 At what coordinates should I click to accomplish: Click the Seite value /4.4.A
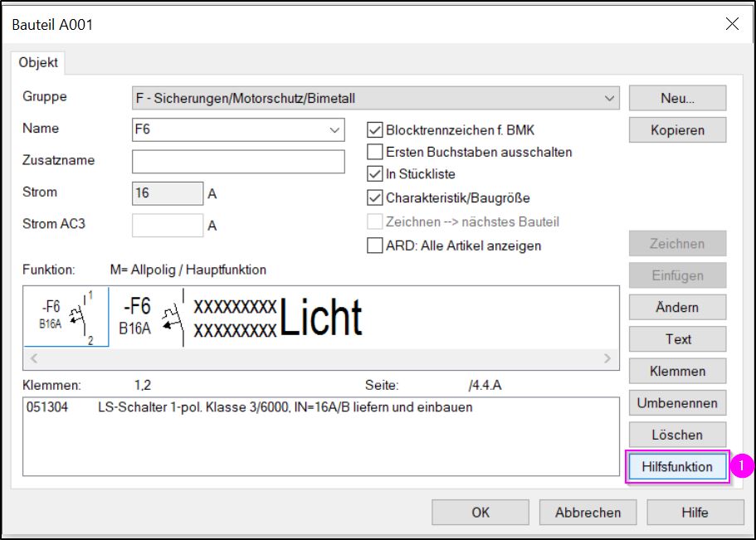pyautogui.click(x=485, y=385)
